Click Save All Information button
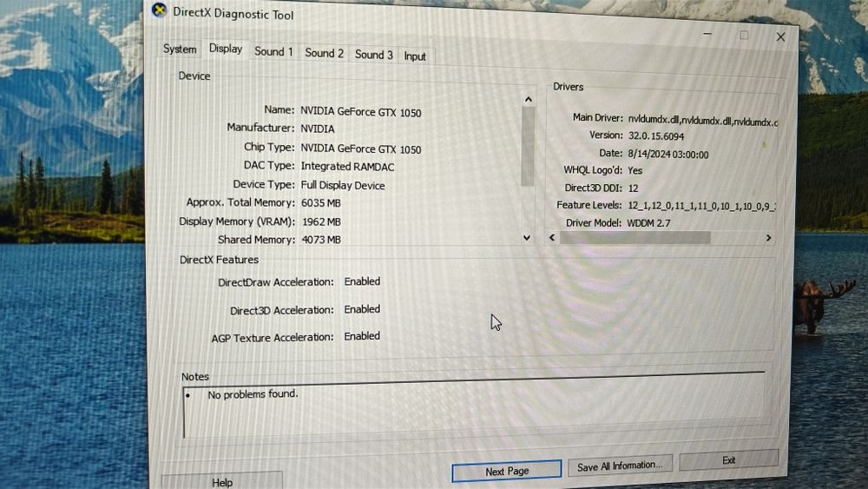 [x=620, y=466]
